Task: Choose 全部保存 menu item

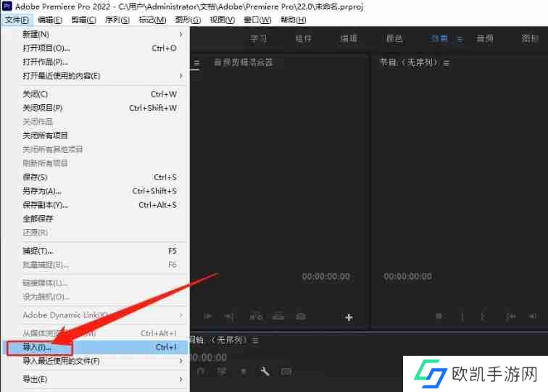Action: pyautogui.click(x=98, y=219)
